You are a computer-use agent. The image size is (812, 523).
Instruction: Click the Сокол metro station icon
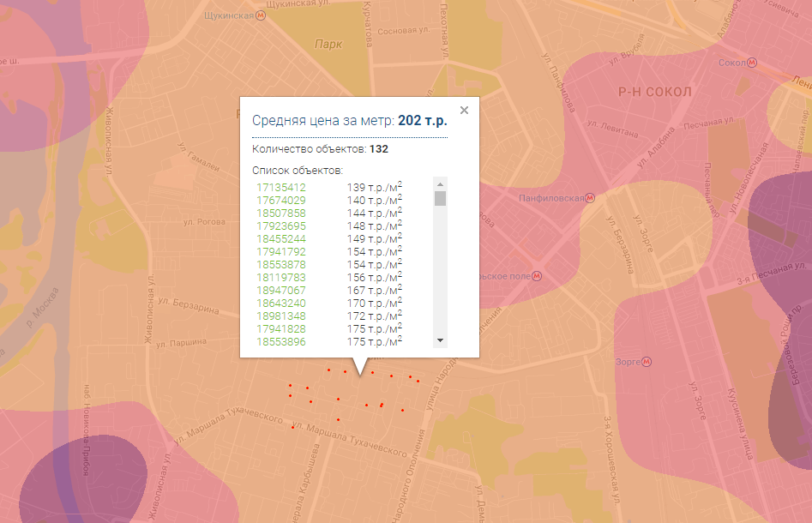coord(752,63)
